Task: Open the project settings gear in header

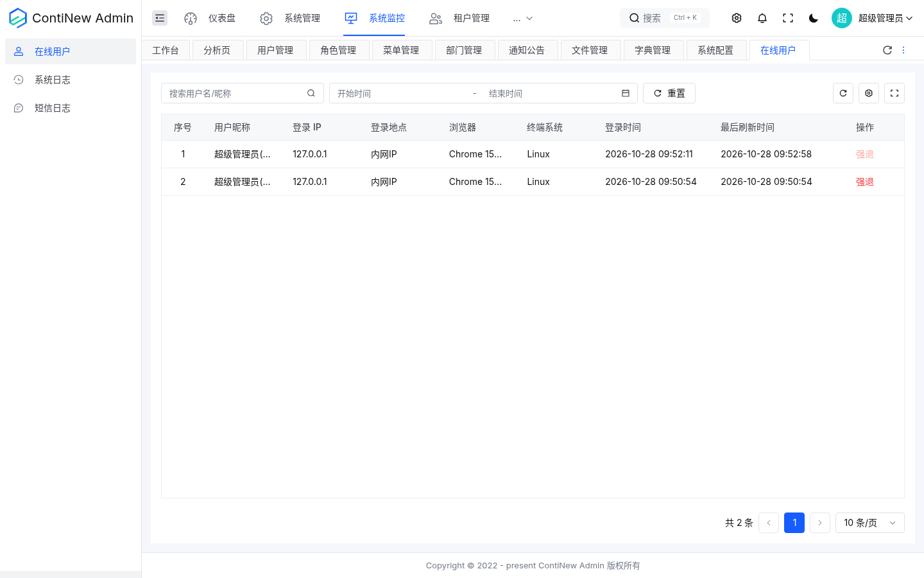Action: coord(737,18)
